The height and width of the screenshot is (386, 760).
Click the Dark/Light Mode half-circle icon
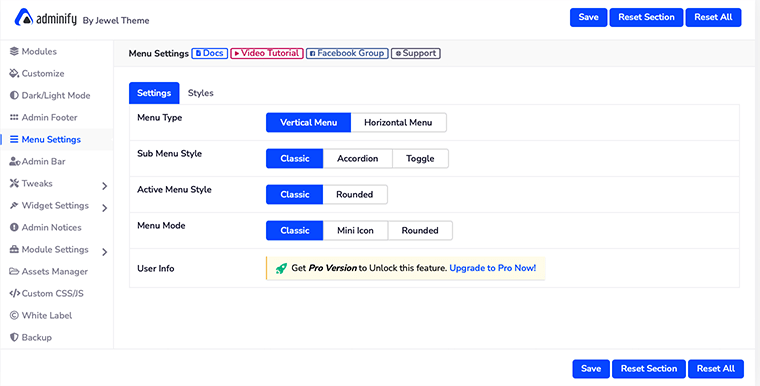(x=14, y=96)
